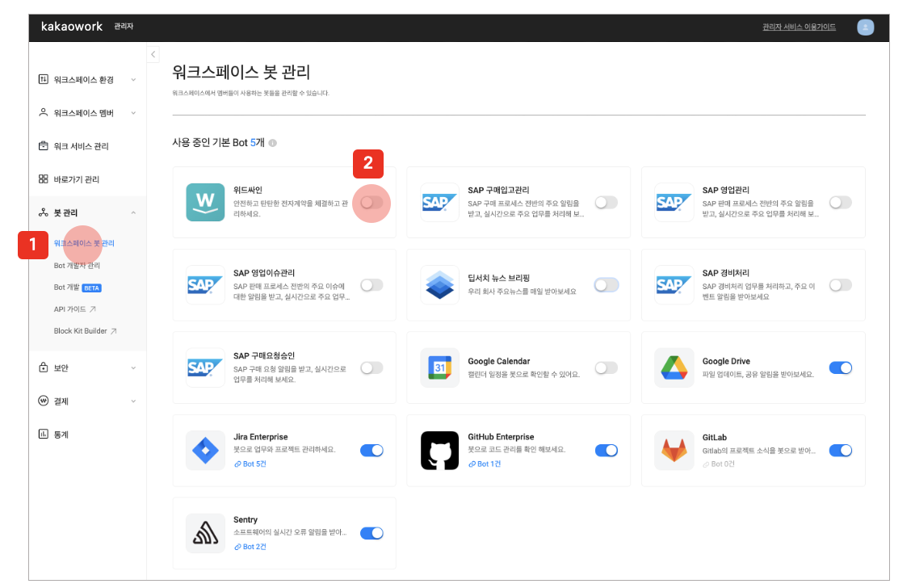Viewport: 911px width, 588px height.
Task: Click the 위드싸인 bot logo icon
Action: click(x=205, y=202)
